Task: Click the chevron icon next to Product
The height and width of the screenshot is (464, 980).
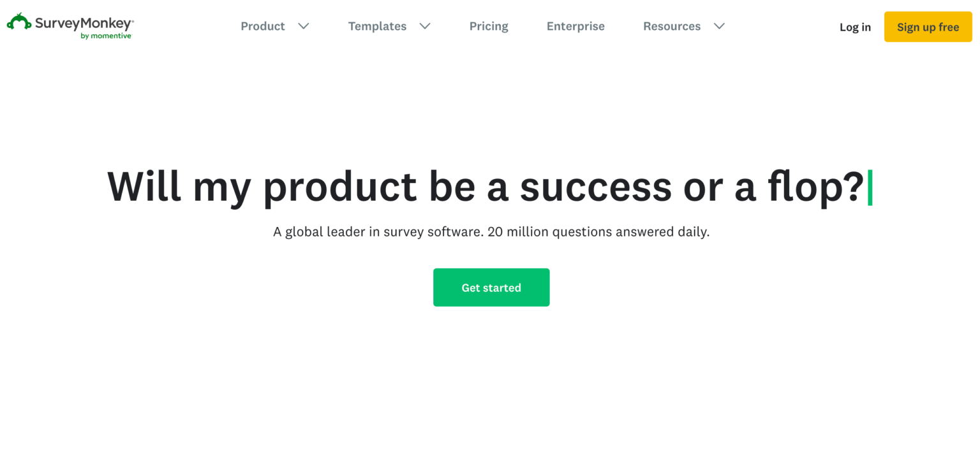Action: coord(304,26)
